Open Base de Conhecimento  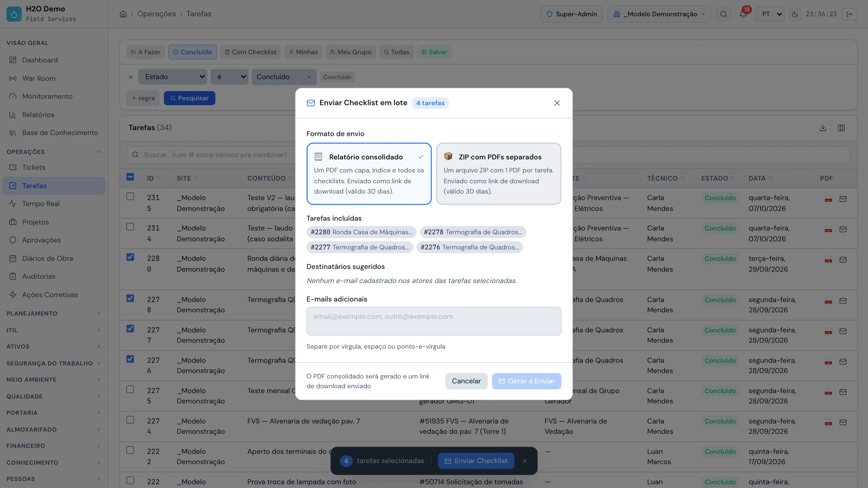[54, 133]
